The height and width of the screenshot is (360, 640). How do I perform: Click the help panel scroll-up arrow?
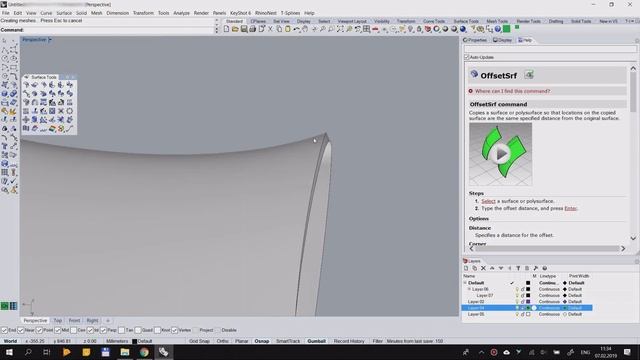tap(633, 69)
